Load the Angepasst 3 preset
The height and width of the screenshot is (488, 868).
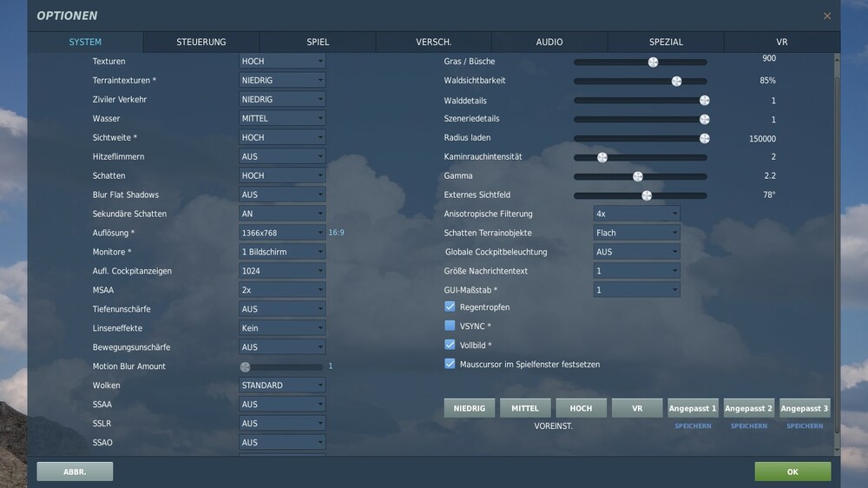point(805,408)
